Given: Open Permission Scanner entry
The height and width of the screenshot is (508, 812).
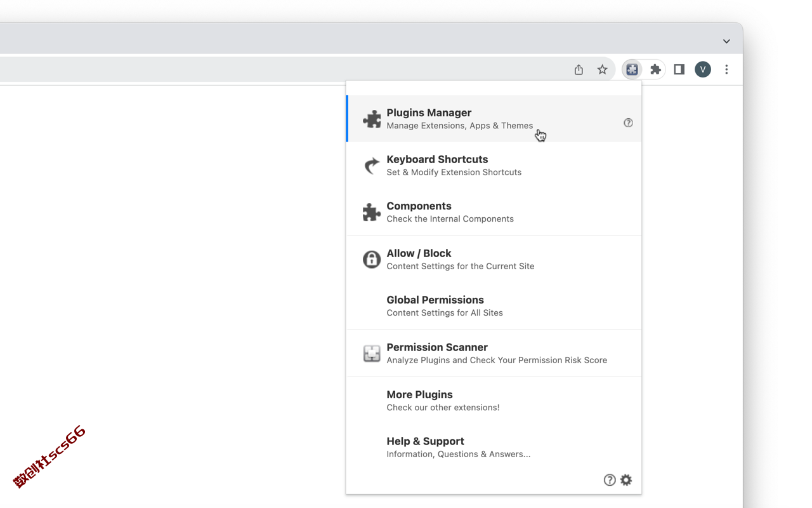Looking at the screenshot, I should pyautogui.click(x=494, y=353).
